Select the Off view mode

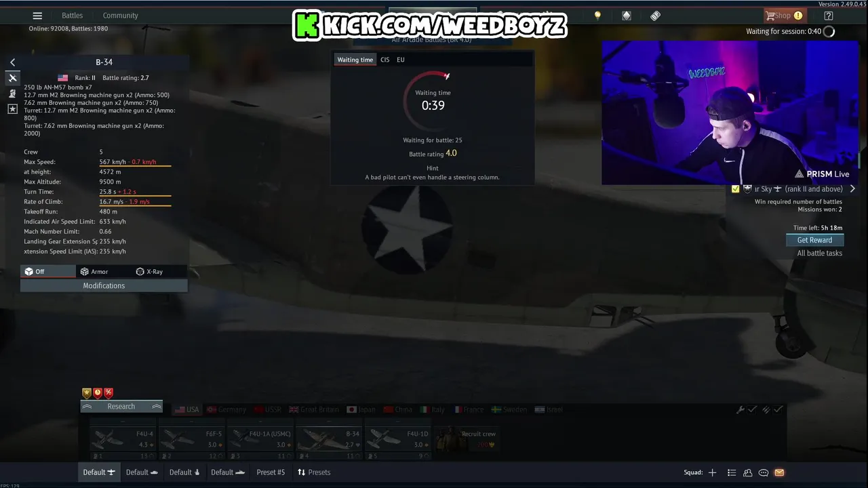pyautogui.click(x=48, y=271)
